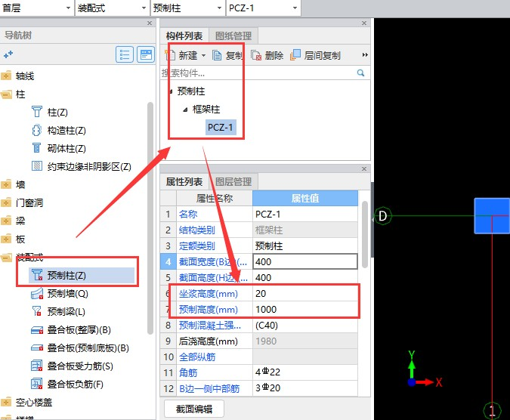Expand the 轴线 folder
The width and height of the screenshot is (510, 420).
coord(5,76)
